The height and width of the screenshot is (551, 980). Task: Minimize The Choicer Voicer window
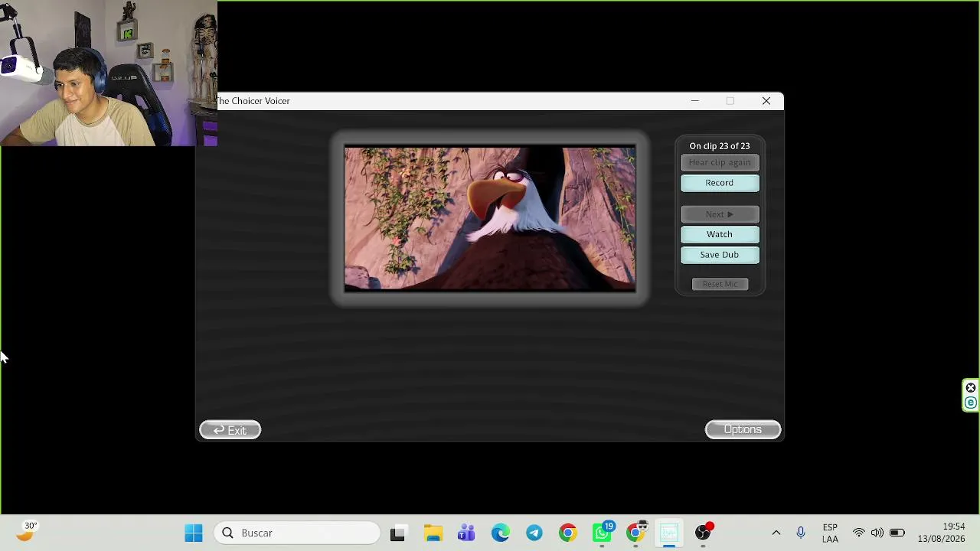click(694, 101)
